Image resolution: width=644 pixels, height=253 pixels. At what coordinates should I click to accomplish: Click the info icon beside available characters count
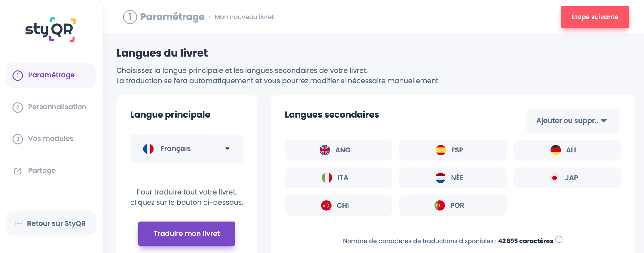[x=559, y=239]
